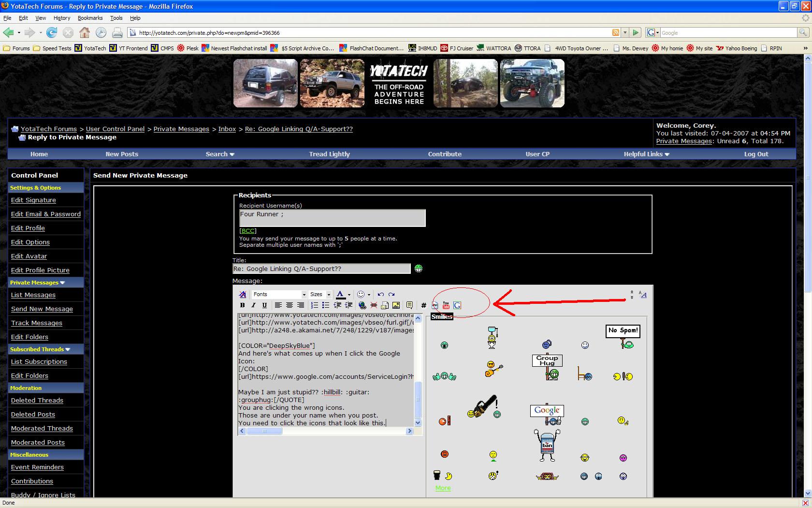
Task: Center-align message text
Action: [289, 305]
